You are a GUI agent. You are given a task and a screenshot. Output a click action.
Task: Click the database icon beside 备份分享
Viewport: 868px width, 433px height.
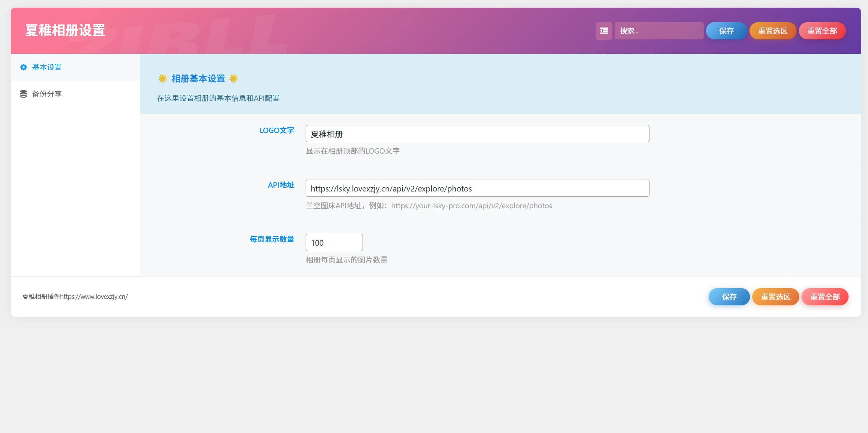tap(23, 94)
